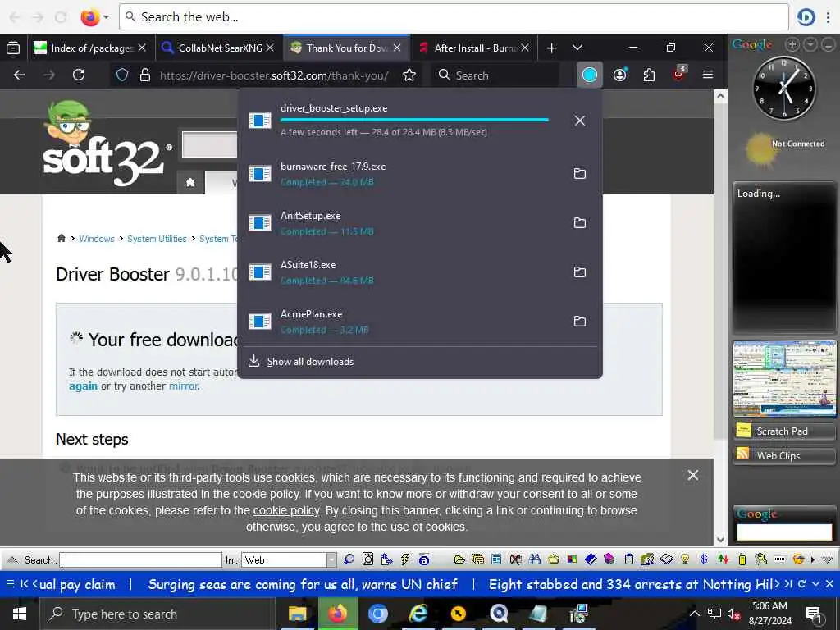This screenshot has height=630, width=840.
Task: Open the news ticker hamburger menu
Action: 10,584
